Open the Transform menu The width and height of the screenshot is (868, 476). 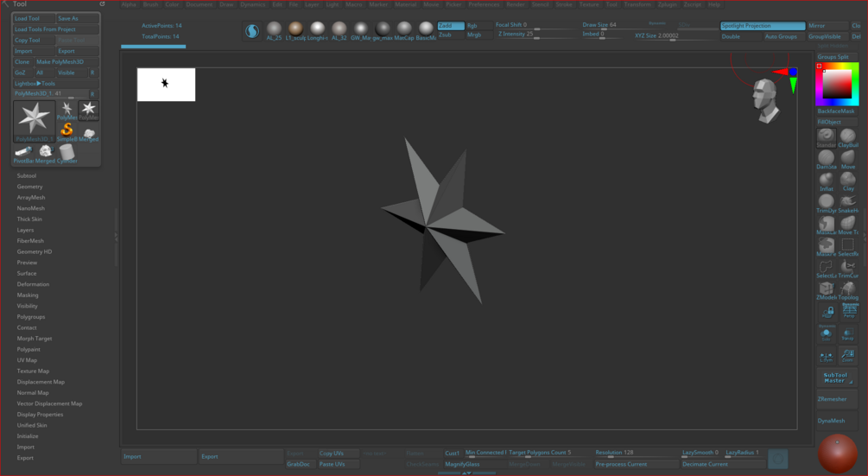click(637, 4)
